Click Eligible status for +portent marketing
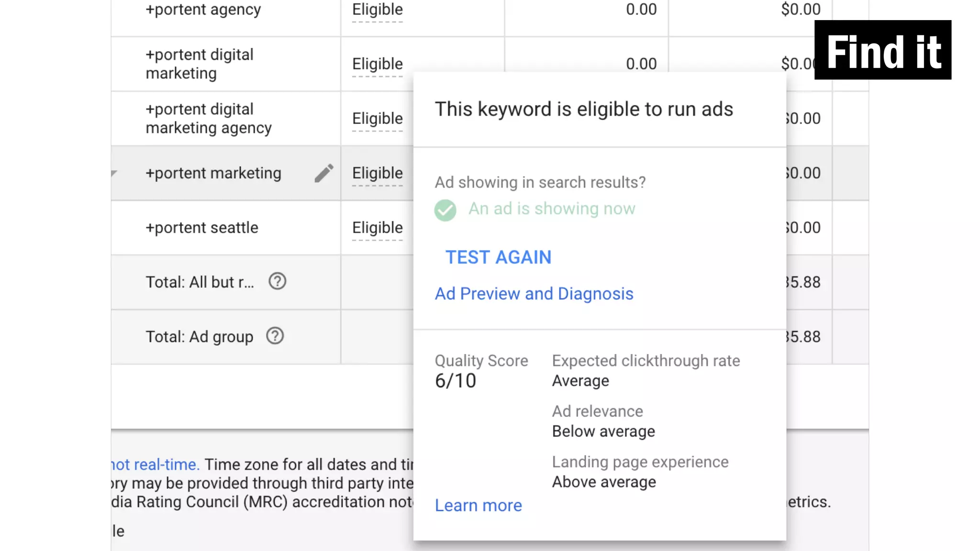Image resolution: width=980 pixels, height=551 pixels. point(377,173)
